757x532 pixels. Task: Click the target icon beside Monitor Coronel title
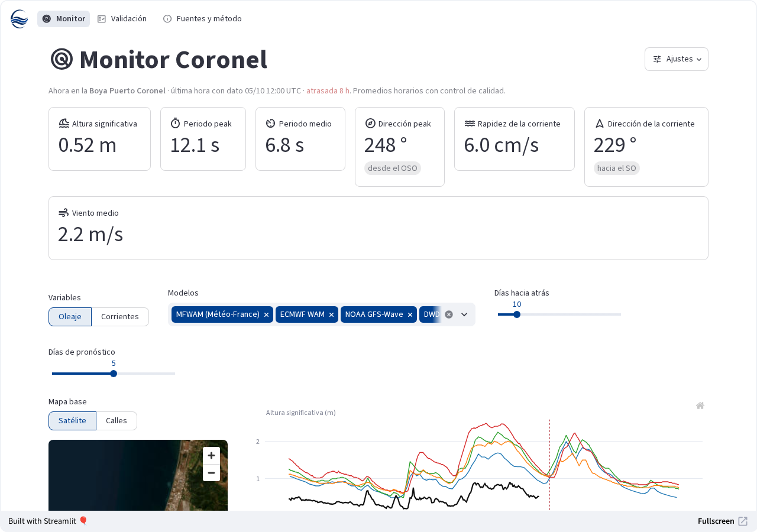tap(62, 59)
